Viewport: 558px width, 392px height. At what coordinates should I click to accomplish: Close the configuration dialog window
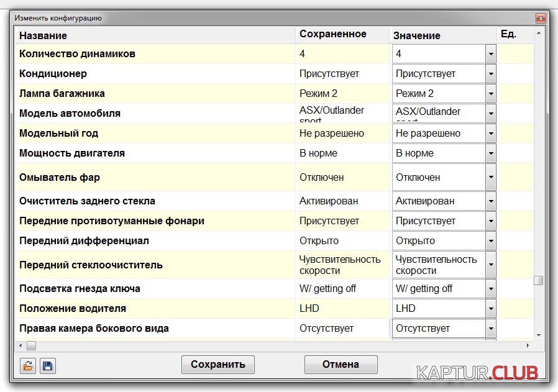click(540, 19)
